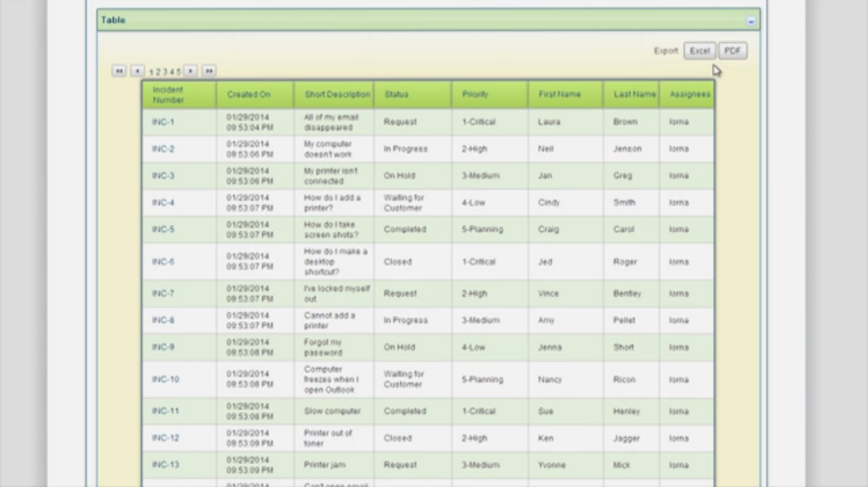Sort by Priority column header
The height and width of the screenshot is (487, 868).
tap(475, 94)
